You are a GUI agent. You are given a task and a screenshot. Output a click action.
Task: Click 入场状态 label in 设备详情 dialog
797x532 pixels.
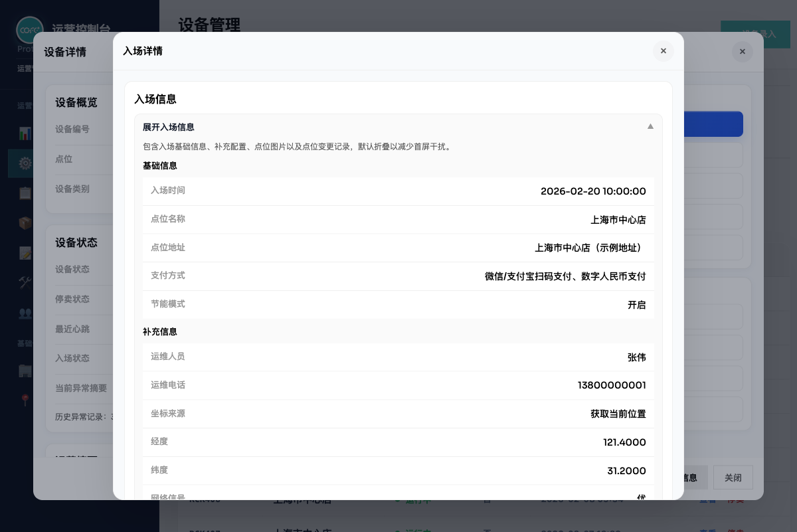(72, 358)
